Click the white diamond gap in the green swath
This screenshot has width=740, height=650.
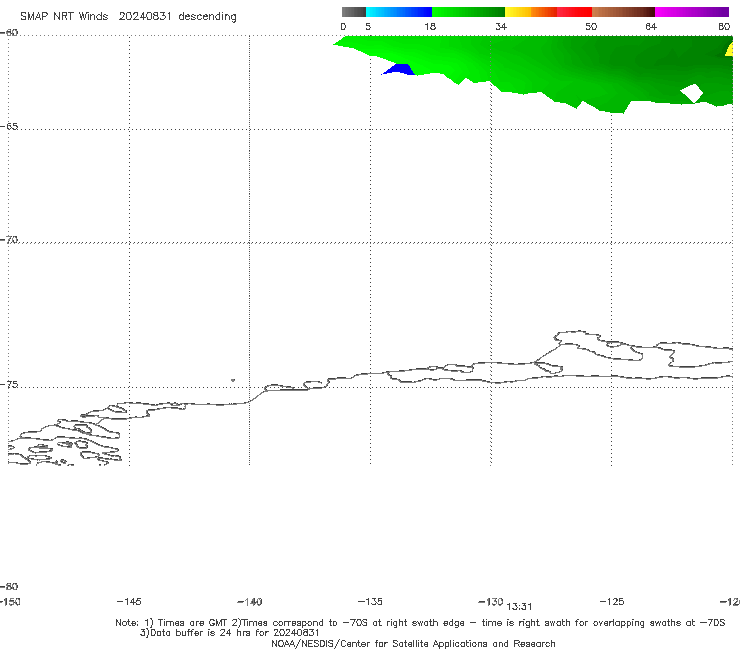click(692, 93)
